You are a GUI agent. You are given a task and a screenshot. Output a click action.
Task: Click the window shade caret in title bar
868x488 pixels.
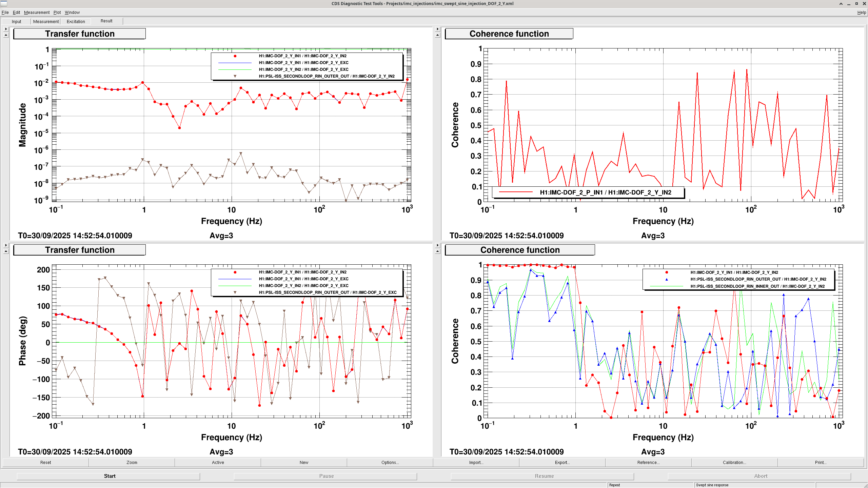click(841, 4)
